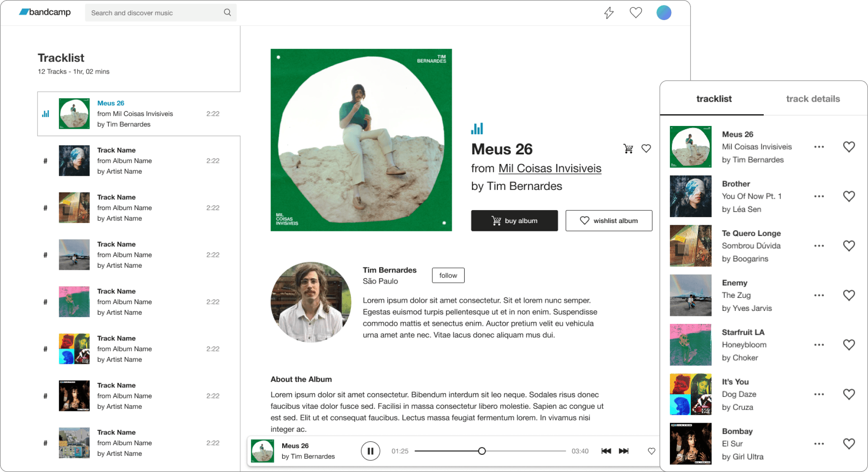Open the Mil Coisas Invisiveis album link
The height and width of the screenshot is (472, 868).
pos(550,168)
